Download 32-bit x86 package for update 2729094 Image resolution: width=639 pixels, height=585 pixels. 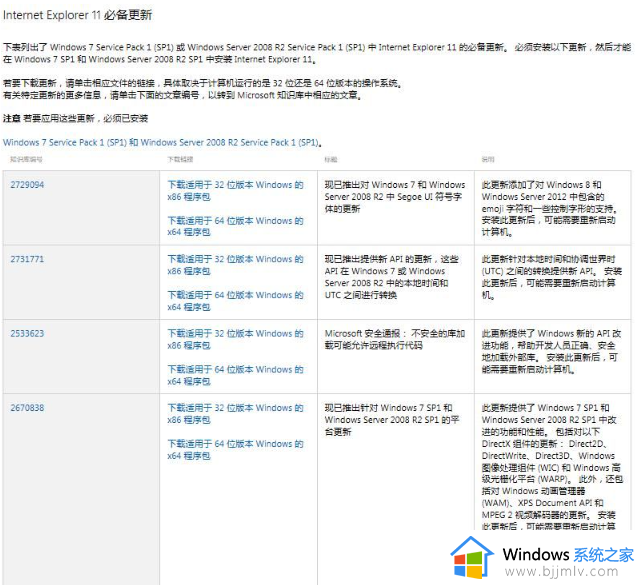tap(236, 191)
